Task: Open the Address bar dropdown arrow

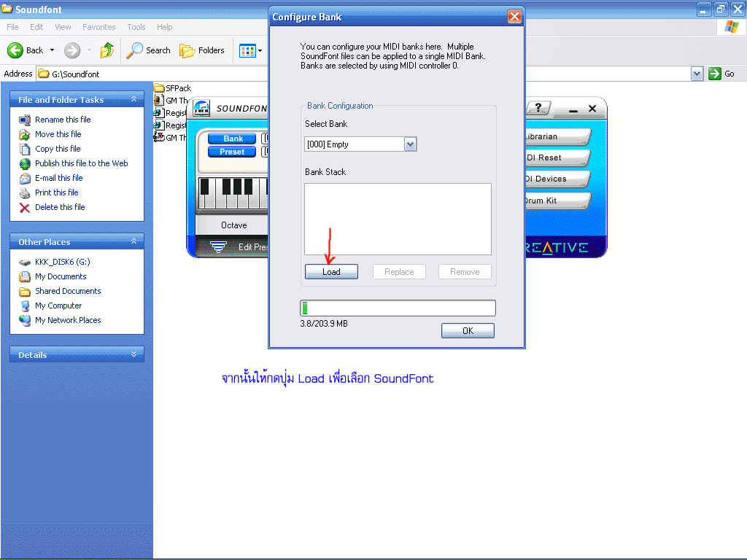Action: point(697,74)
